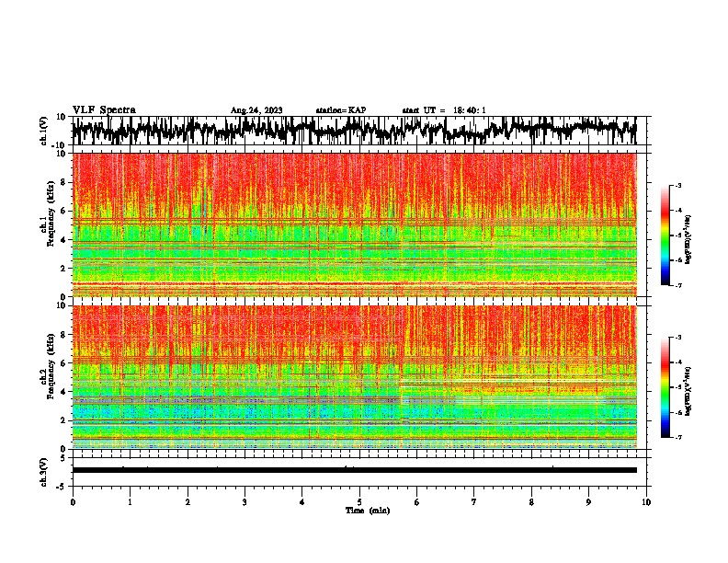Screen dimensions: 728x563
Task: Click the "2" kHz tick of ch.2 spectrogram
Action: coord(63,420)
